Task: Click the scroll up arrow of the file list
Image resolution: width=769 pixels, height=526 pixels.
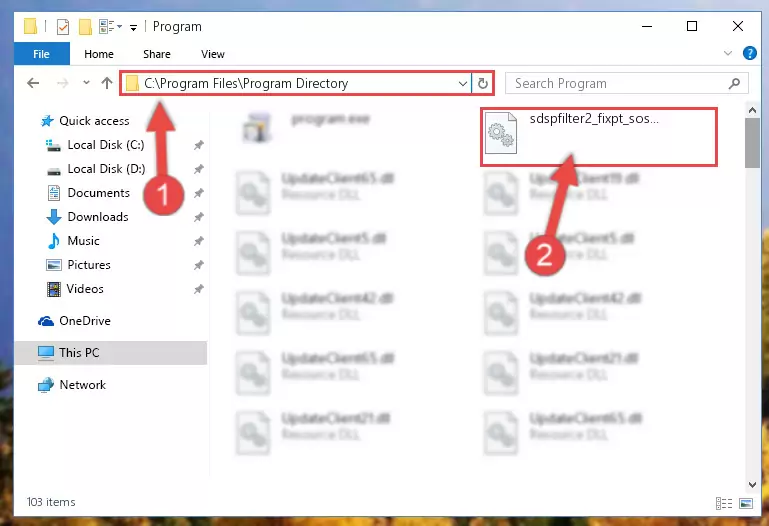Action: 752,110
